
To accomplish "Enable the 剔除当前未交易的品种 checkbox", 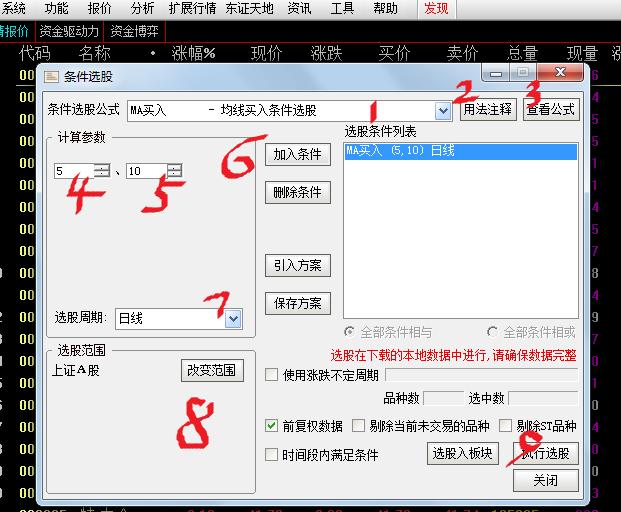I will (358, 426).
